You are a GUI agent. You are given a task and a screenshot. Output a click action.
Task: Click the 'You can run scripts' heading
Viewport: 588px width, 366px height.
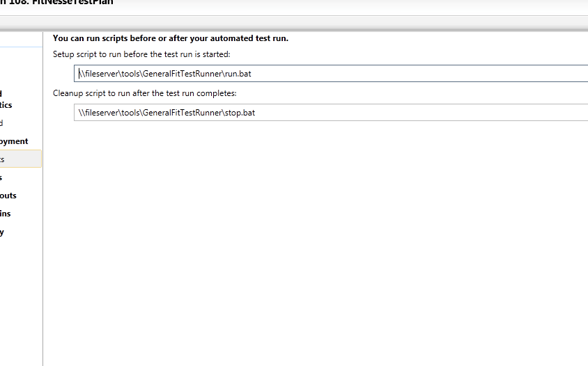tap(171, 38)
